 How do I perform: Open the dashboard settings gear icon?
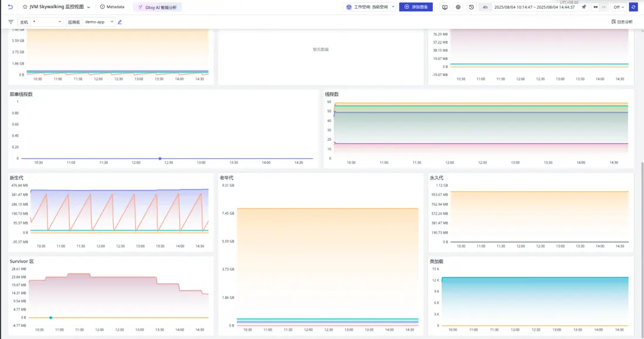(x=458, y=7)
